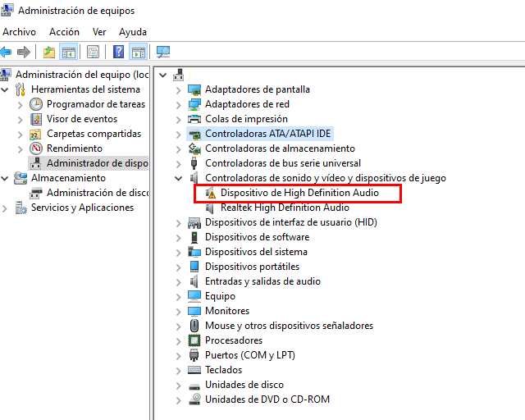The width and height of the screenshot is (525, 420).
Task: Click the Unidades de DVD o CD-ROM icon
Action: [194, 399]
